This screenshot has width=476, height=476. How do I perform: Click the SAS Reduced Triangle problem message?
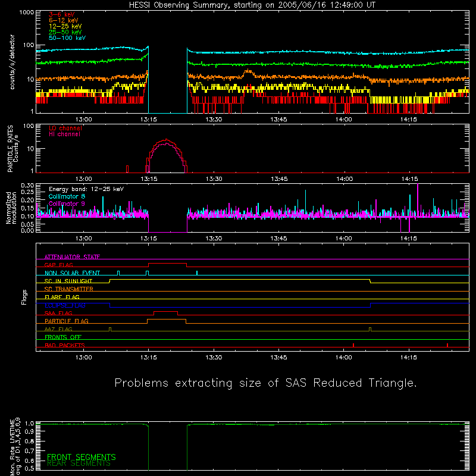(x=265, y=383)
